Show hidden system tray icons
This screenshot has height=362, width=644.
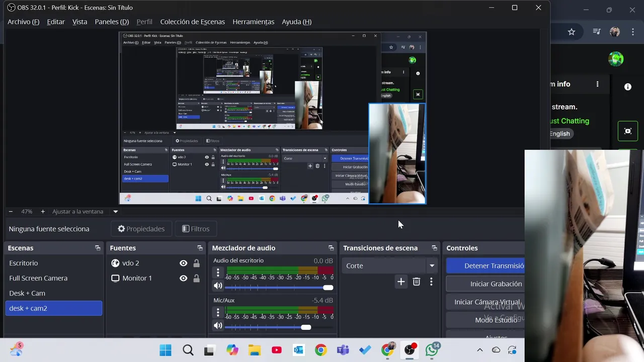coord(479,350)
